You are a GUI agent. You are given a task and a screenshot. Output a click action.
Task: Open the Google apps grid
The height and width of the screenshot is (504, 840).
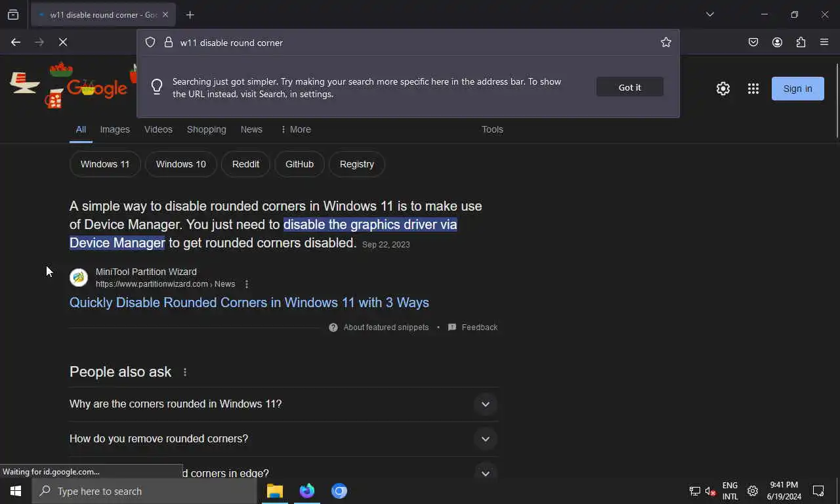point(753,89)
